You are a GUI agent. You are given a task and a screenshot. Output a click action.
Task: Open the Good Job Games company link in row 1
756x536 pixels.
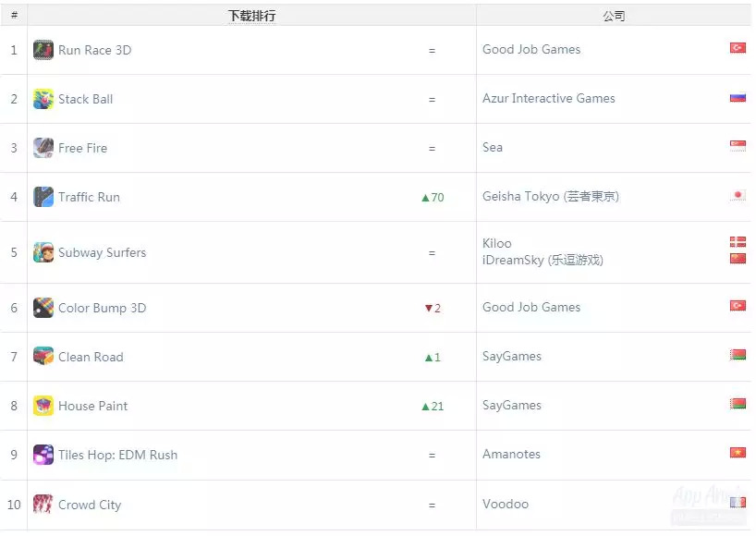(531, 50)
